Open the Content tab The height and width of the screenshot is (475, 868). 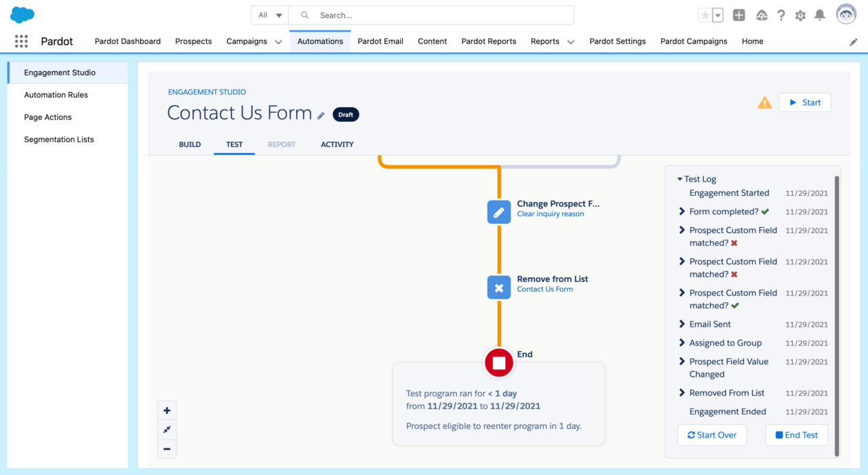pyautogui.click(x=432, y=41)
